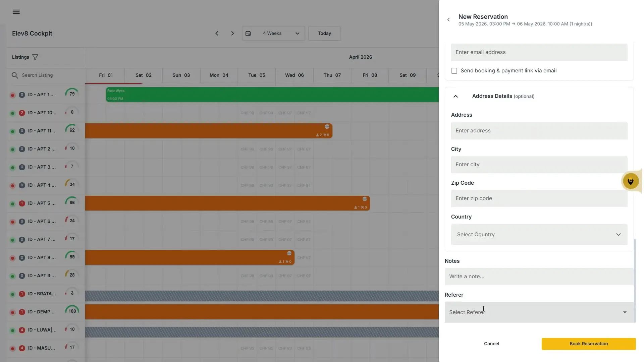Open the Select Referer dropdown
Image resolution: width=644 pixels, height=362 pixels.
coord(540,312)
